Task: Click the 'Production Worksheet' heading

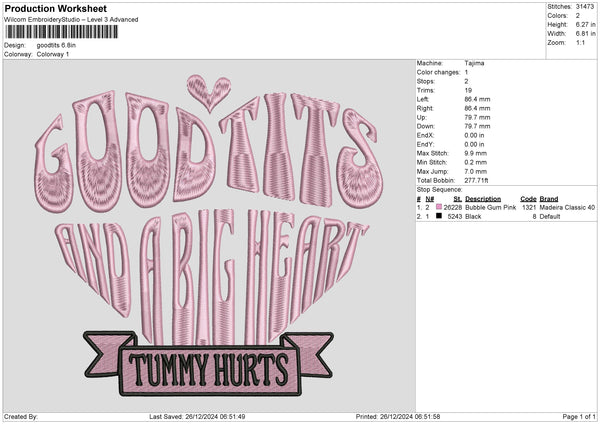Action: (55, 8)
